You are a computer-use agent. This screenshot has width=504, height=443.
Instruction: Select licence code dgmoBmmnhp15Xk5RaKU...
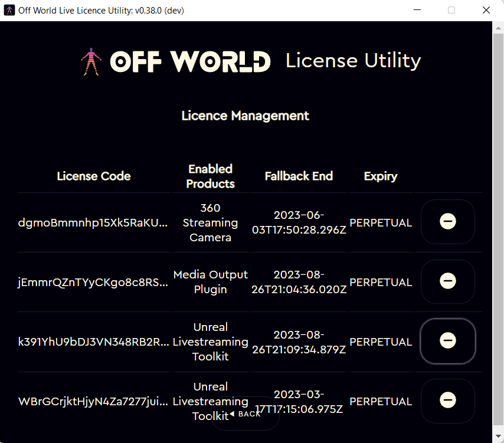click(93, 222)
